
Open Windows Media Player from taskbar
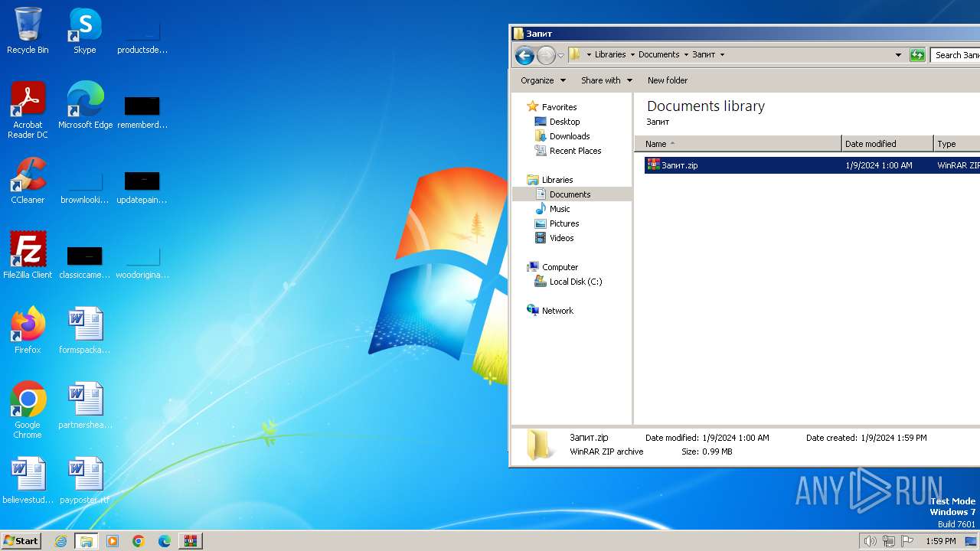(x=113, y=541)
